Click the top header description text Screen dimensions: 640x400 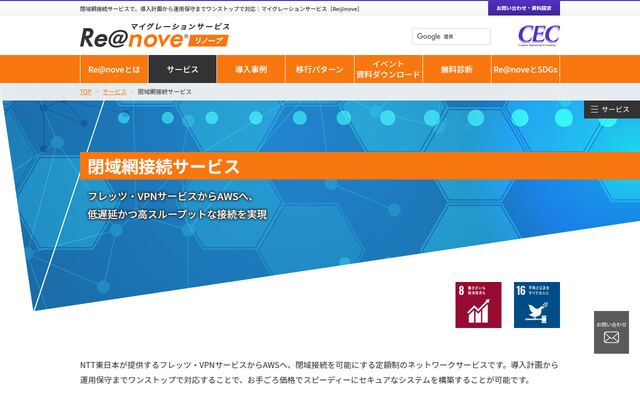220,9
